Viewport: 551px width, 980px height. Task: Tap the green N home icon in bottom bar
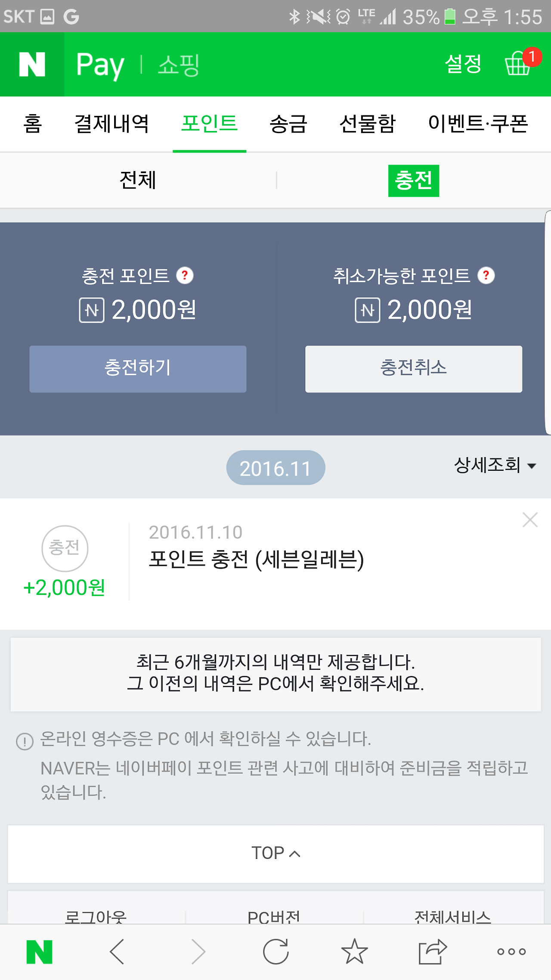(x=39, y=952)
